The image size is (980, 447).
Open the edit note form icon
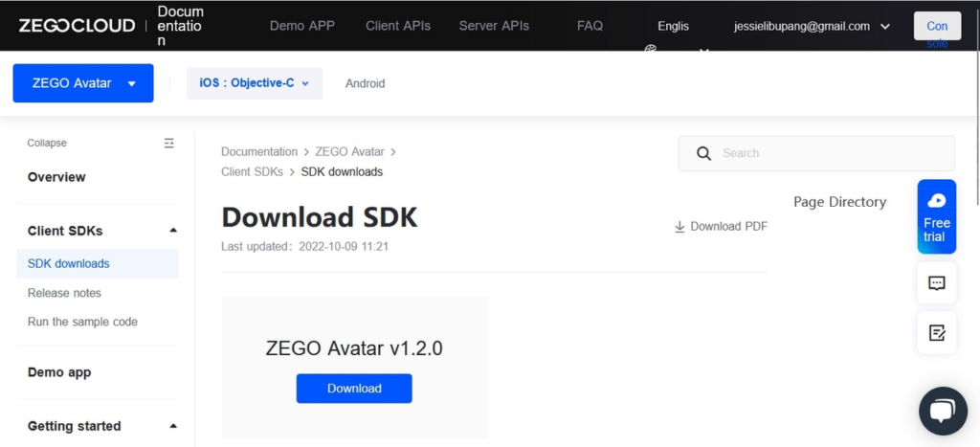(936, 332)
